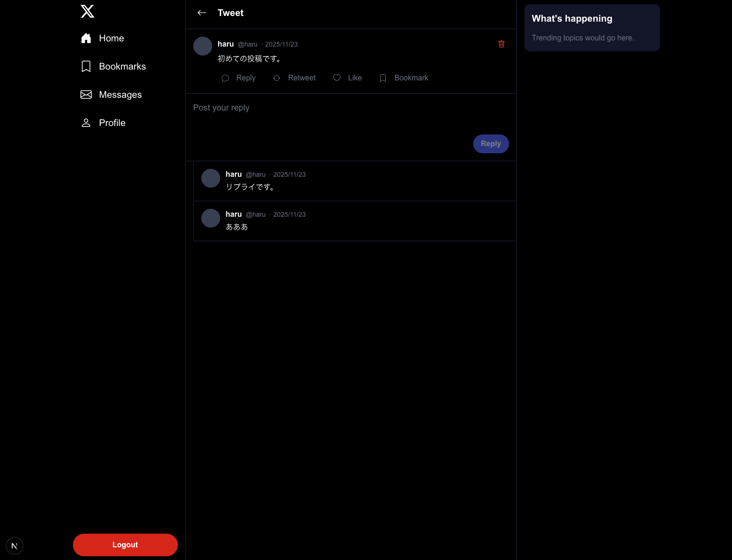Click the Reply action label on tweet
Image resolution: width=732 pixels, height=560 pixels.
(x=246, y=78)
